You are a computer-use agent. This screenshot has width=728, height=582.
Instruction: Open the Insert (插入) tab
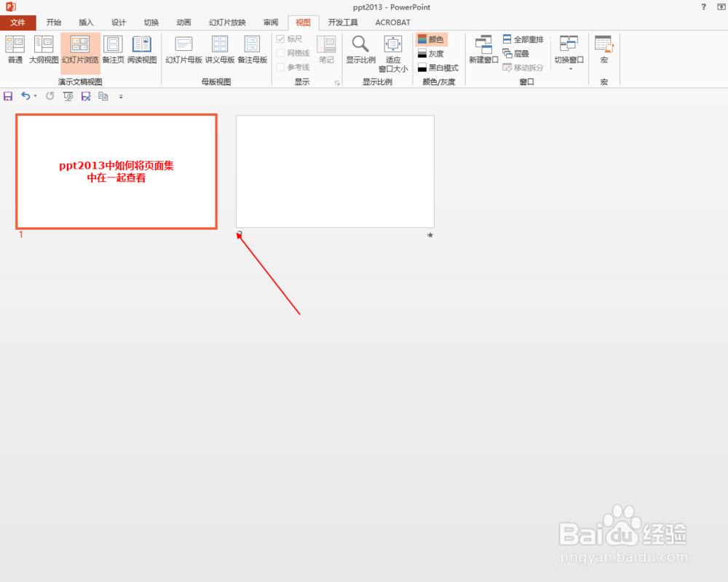click(87, 23)
